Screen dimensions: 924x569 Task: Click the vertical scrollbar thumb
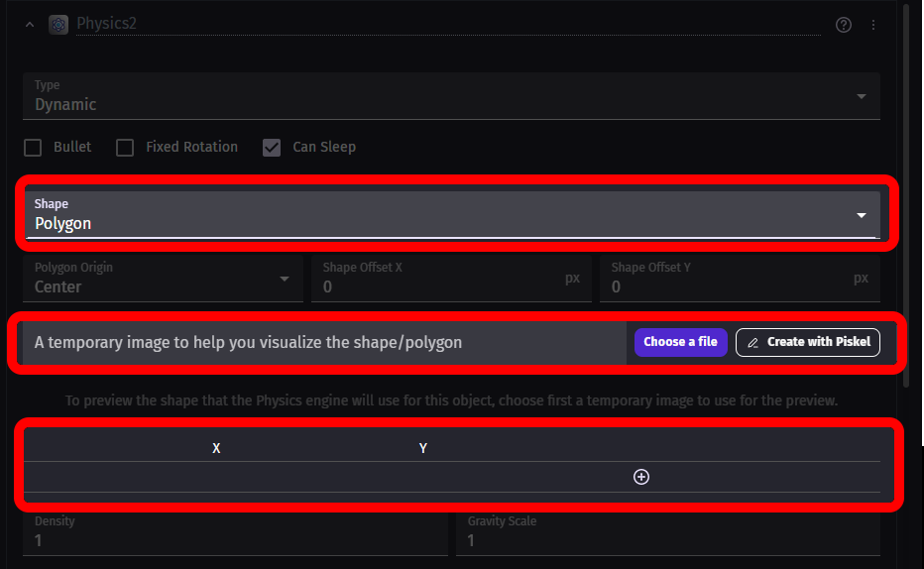tap(906, 195)
